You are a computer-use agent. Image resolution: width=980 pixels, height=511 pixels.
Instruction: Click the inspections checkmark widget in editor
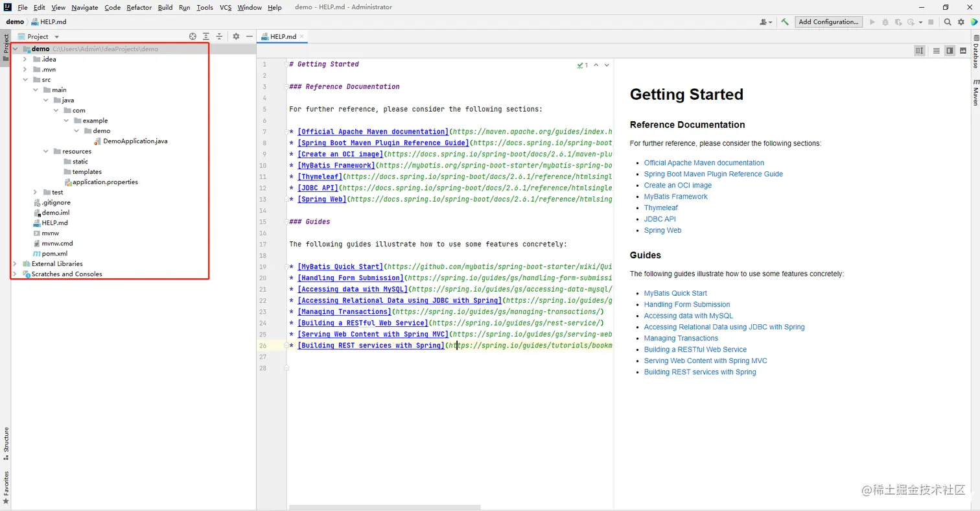click(x=583, y=65)
